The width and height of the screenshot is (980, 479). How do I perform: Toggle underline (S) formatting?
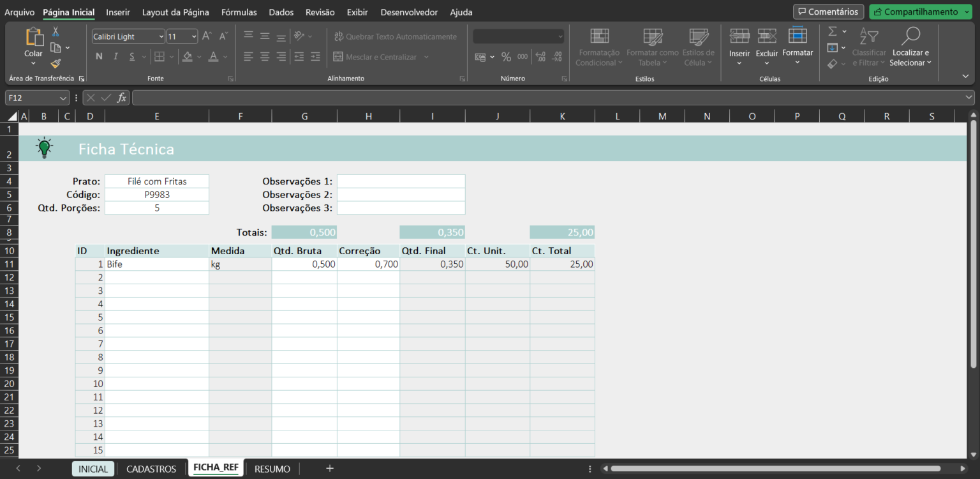coord(132,57)
